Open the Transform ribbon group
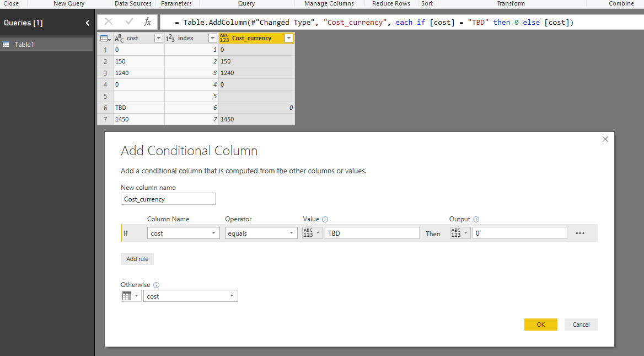Image resolution: width=644 pixels, height=356 pixels. [x=511, y=3]
